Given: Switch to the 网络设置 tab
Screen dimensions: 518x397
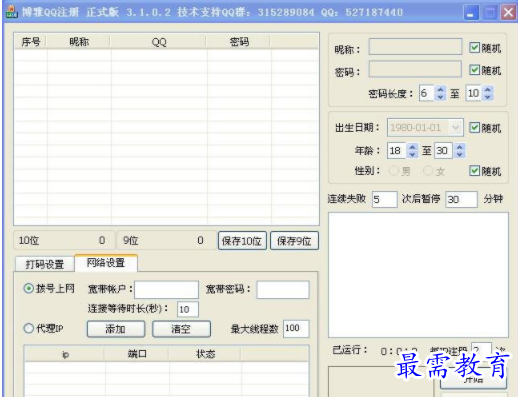Looking at the screenshot, I should (106, 263).
